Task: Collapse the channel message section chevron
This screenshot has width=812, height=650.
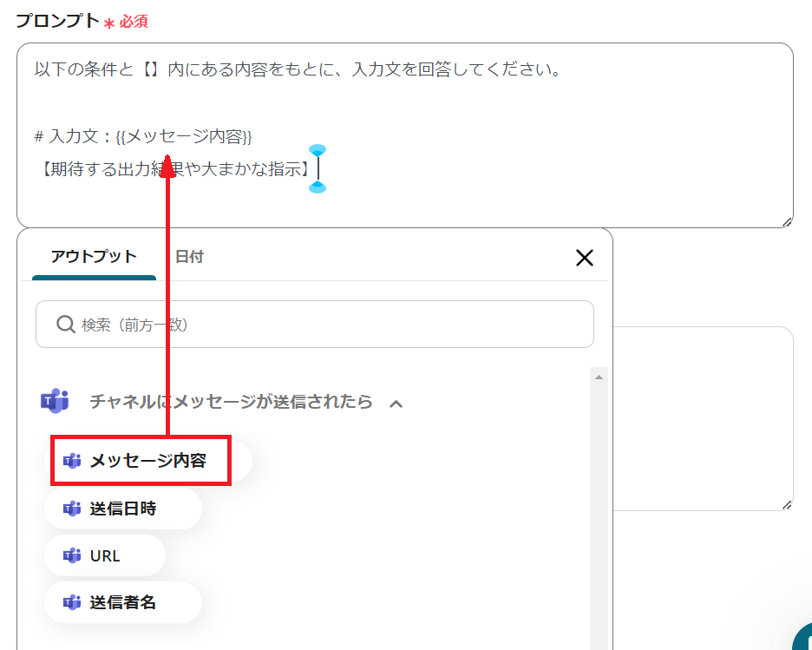Action: 396,403
